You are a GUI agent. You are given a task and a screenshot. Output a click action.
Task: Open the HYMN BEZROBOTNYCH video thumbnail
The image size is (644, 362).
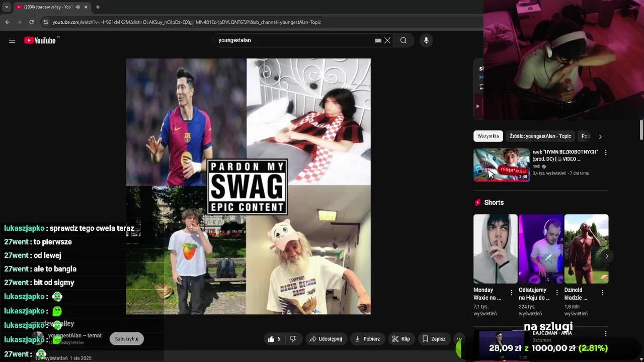click(502, 165)
